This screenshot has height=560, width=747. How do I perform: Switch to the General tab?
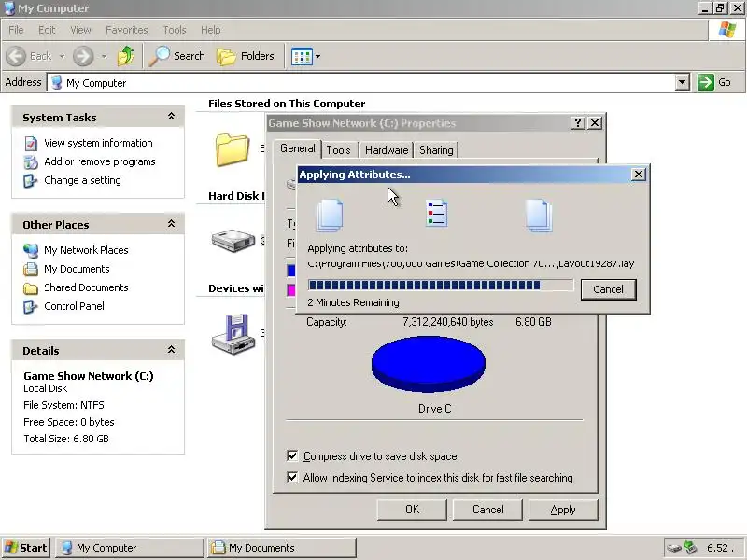(x=298, y=148)
